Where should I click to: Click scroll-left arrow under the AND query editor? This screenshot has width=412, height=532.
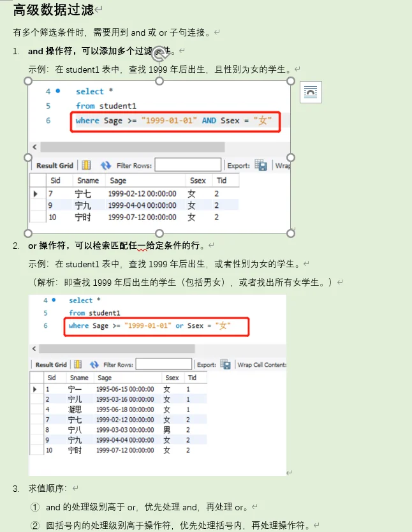pos(34,147)
